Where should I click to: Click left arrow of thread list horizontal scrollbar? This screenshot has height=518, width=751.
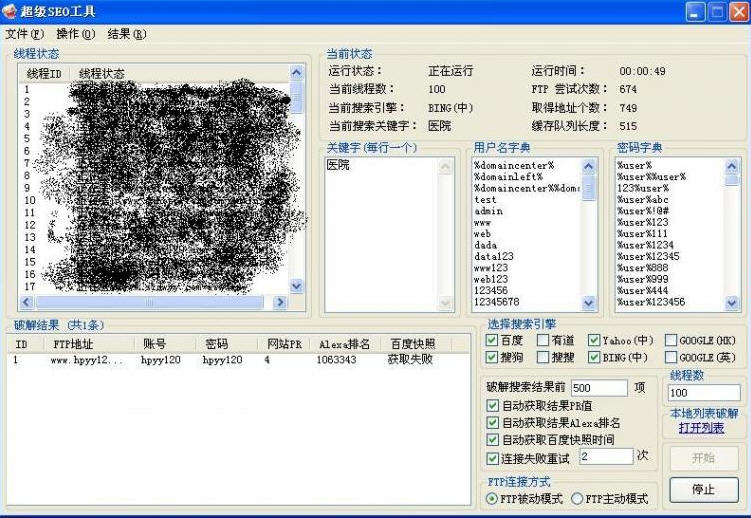click(26, 302)
